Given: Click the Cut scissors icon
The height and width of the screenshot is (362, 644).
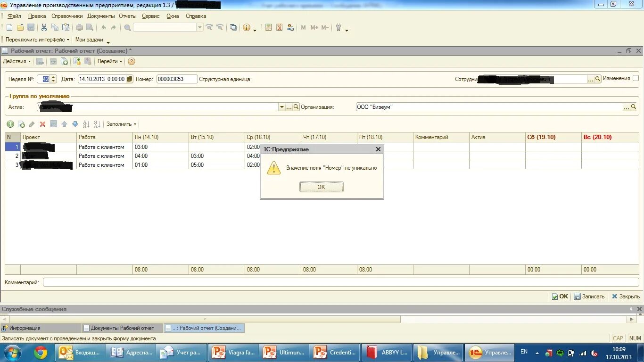Looking at the screenshot, I should [x=44, y=28].
